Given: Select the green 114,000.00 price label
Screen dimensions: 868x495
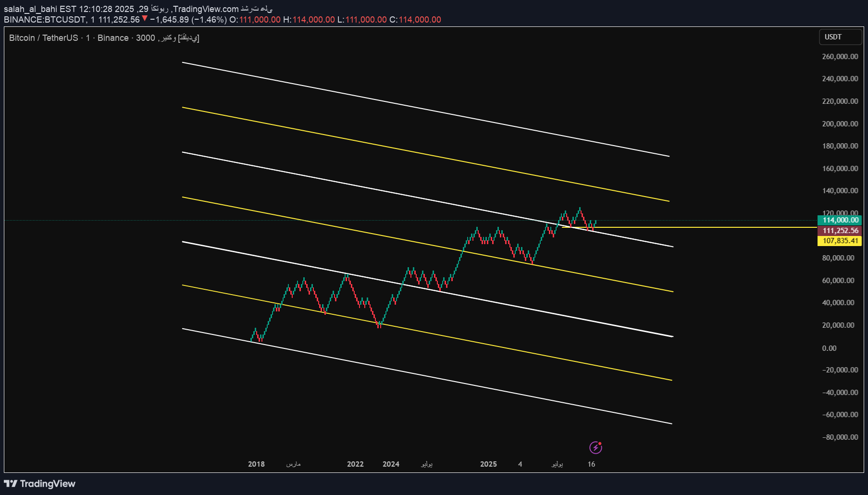Looking at the screenshot, I should 840,220.
